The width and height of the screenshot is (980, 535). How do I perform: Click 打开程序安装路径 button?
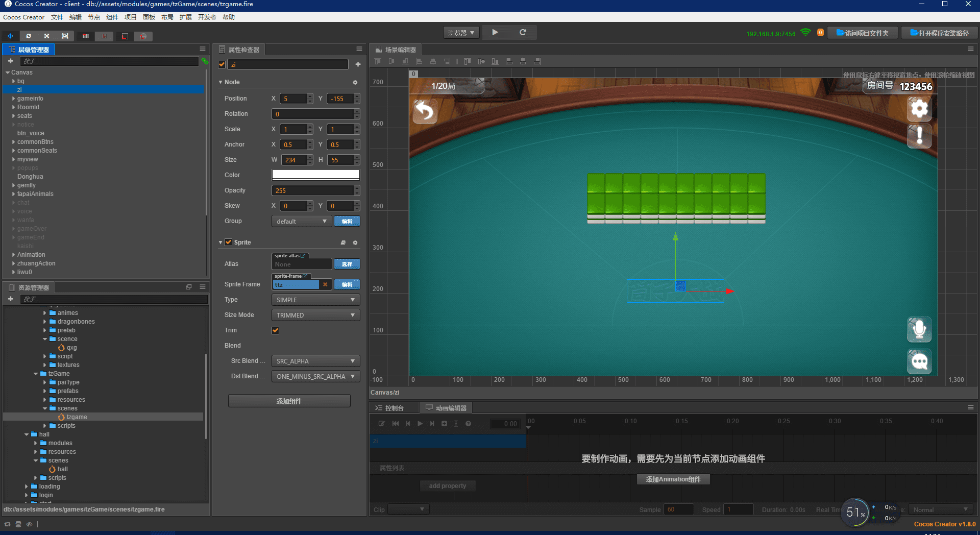pyautogui.click(x=939, y=33)
